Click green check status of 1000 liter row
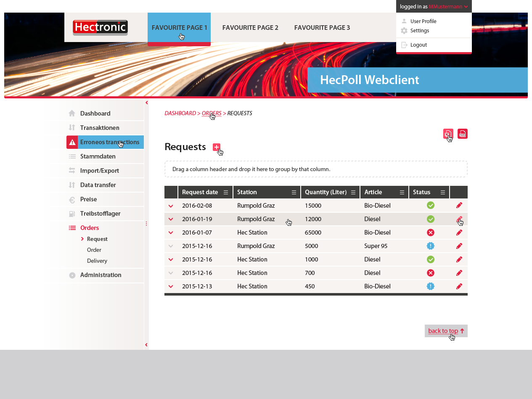 point(431,259)
